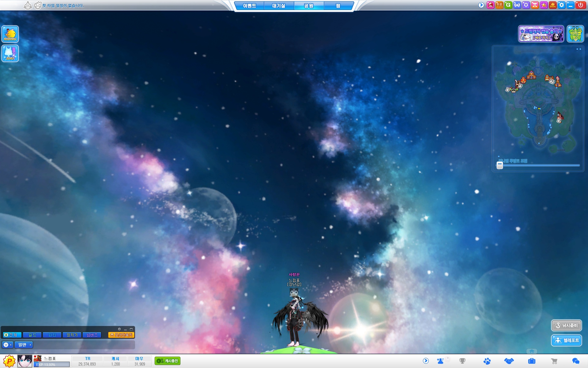Switch to the 공원 tab

309,6
